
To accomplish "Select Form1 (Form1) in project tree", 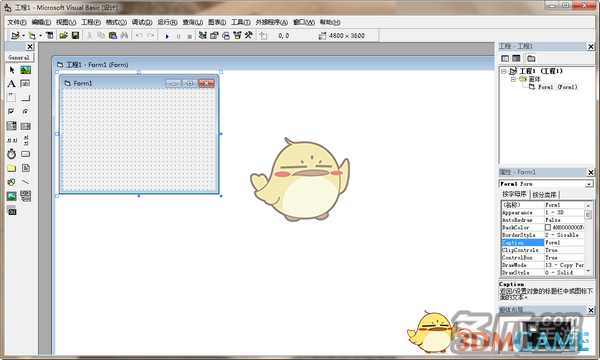I will (x=557, y=87).
